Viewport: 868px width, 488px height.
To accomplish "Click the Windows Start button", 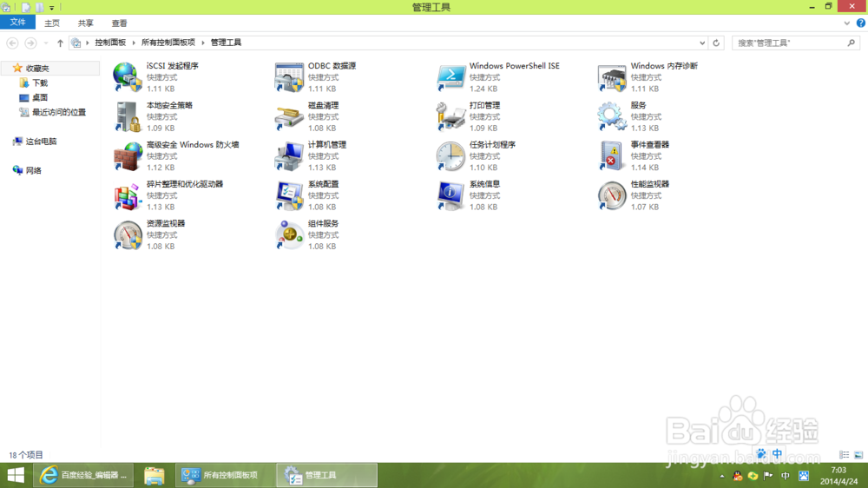I will 16,475.
